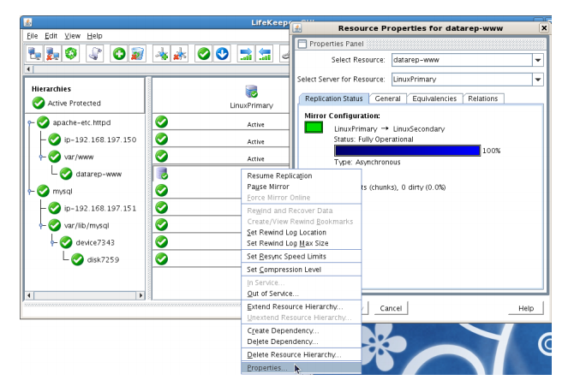Image resolution: width=580 pixels, height=392 pixels.
Task: Collapse the mysql hierarchy node
Action: pyautogui.click(x=31, y=192)
